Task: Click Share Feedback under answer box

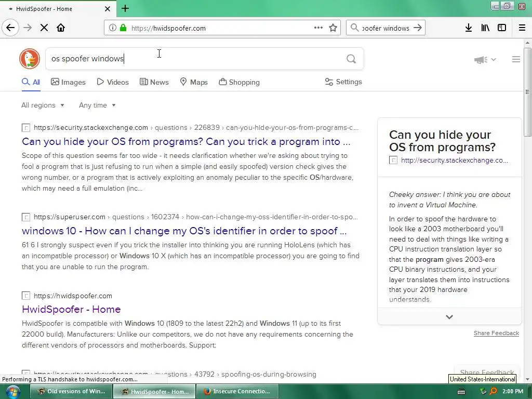Action: tap(496, 333)
